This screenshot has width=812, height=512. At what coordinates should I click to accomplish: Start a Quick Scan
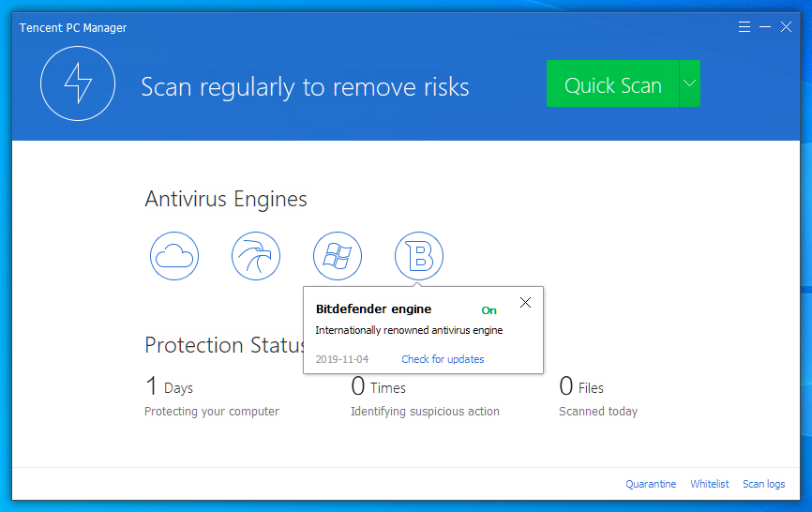click(612, 85)
